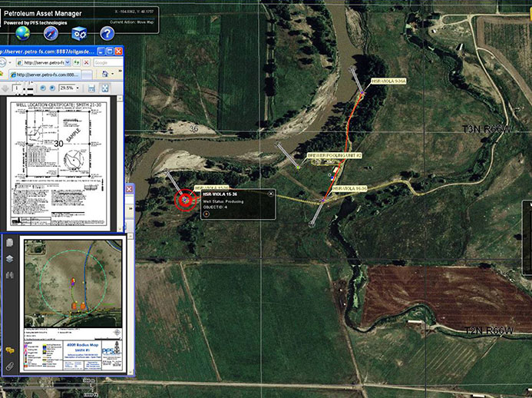Click the browser home icon
Viewport: 532px width, 398px height.
coord(105,74)
